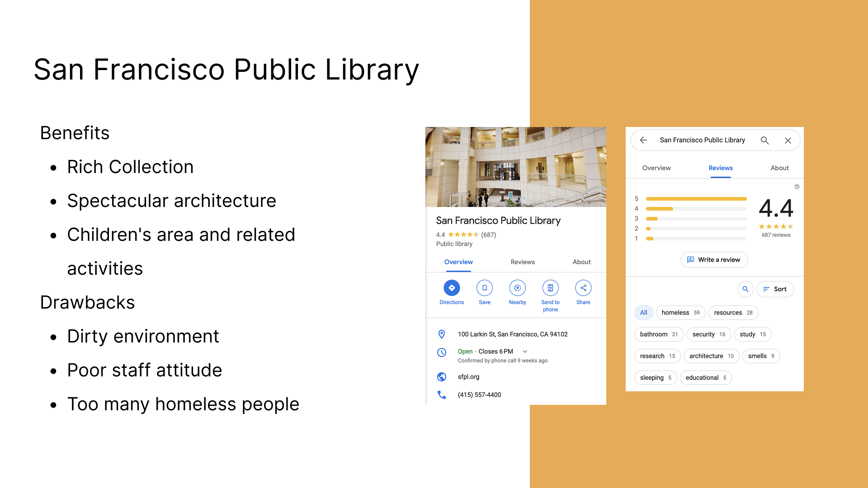
Task: Select the All filter chip
Action: pos(644,313)
